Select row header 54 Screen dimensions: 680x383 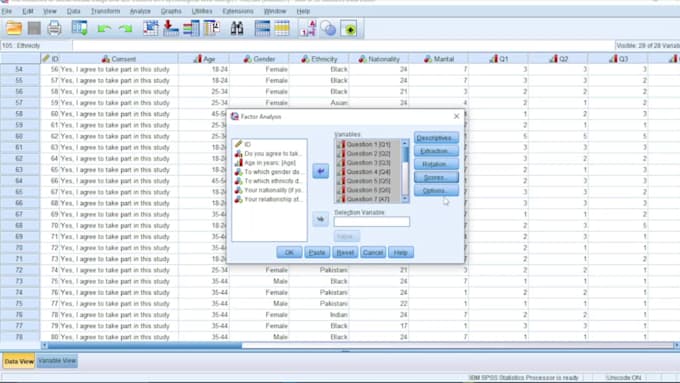coord(20,69)
